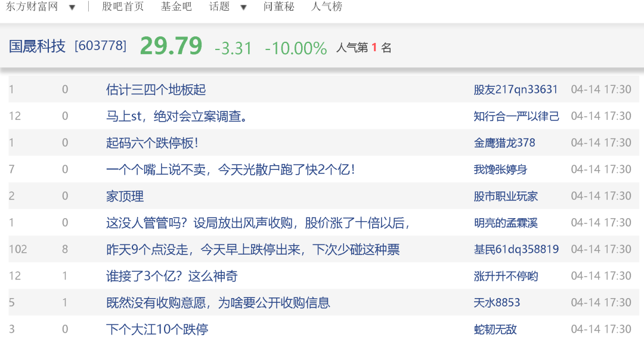Click read count 5 of 既然没有收购意愿 post

pos(11,303)
